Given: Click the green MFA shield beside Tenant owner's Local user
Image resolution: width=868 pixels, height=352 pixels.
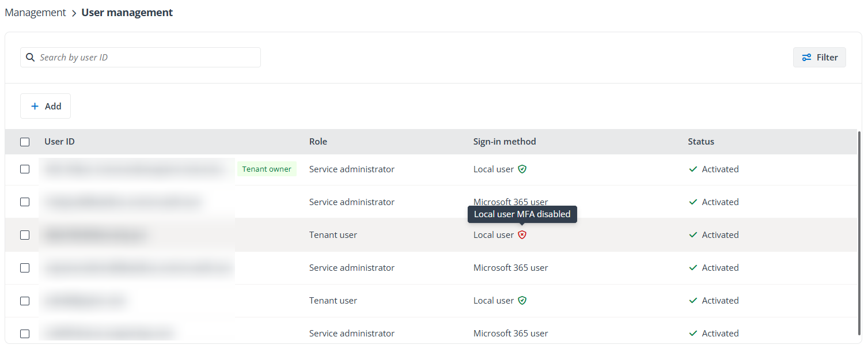Looking at the screenshot, I should point(522,169).
